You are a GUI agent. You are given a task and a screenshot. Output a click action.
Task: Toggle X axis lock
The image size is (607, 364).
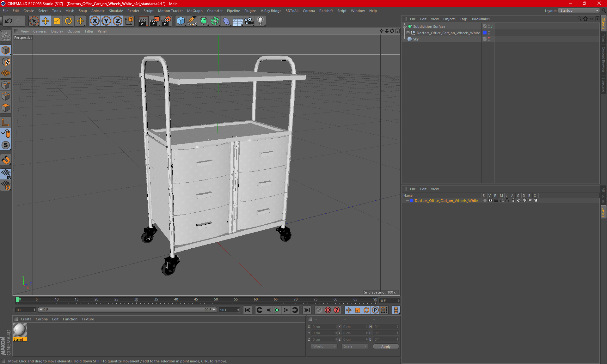pyautogui.click(x=95, y=21)
